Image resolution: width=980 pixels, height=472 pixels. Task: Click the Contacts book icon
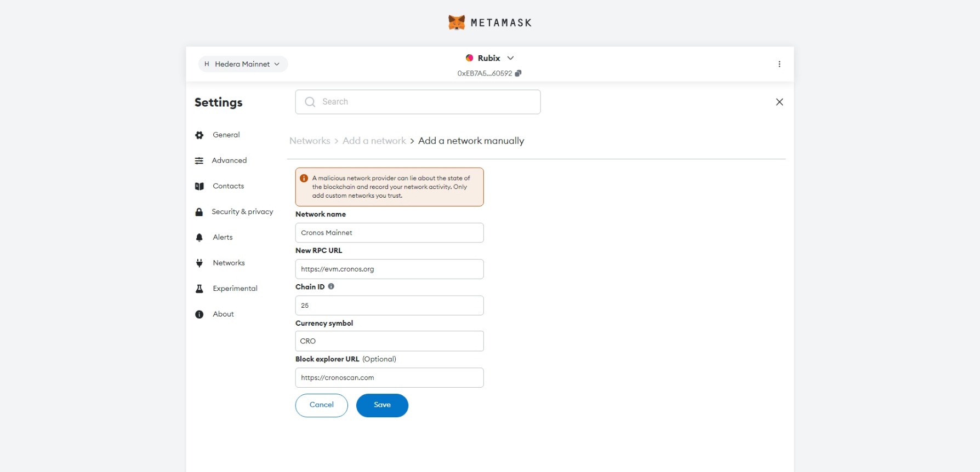point(200,186)
